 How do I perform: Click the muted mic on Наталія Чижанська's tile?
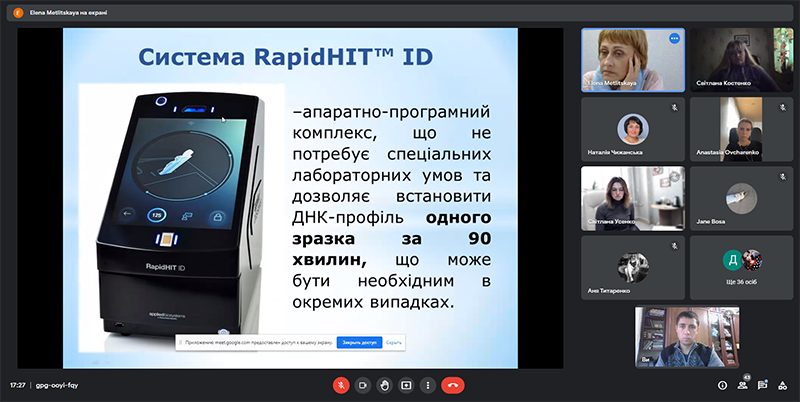[674, 108]
